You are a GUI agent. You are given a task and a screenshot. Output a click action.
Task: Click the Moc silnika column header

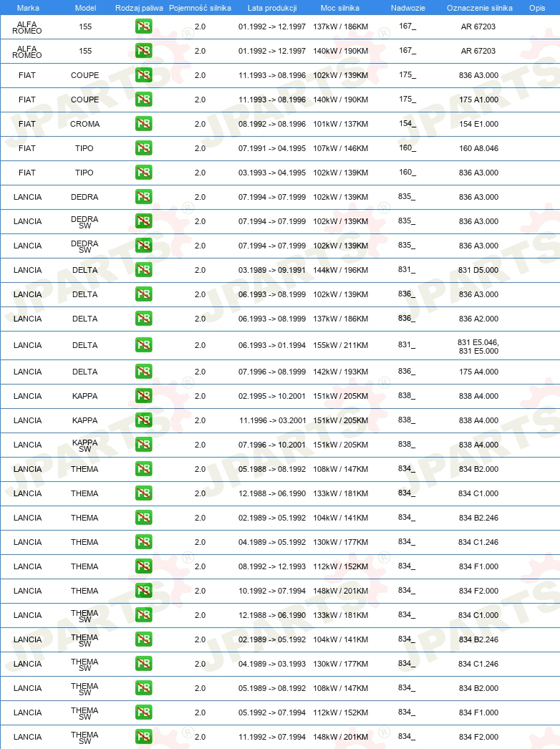point(339,8)
